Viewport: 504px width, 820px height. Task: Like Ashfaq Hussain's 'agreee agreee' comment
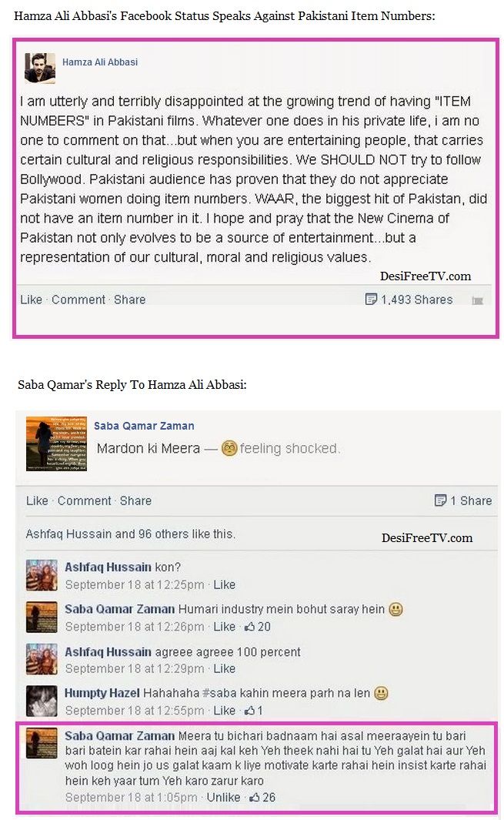(224, 668)
